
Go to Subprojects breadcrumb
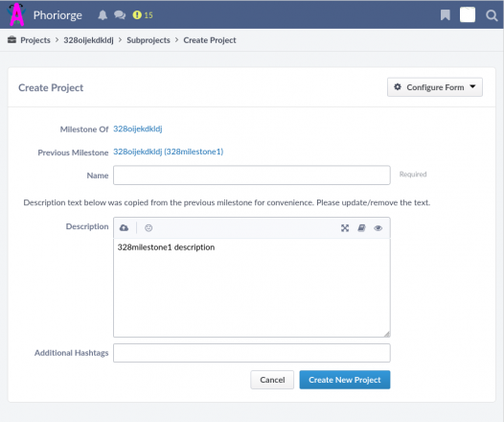(x=149, y=40)
